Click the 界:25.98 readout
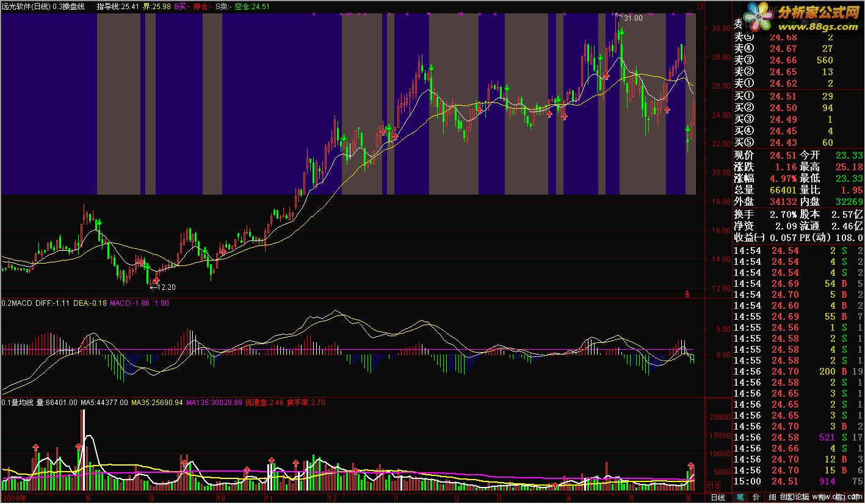Screen dimensions: 865x504 coord(157,6)
